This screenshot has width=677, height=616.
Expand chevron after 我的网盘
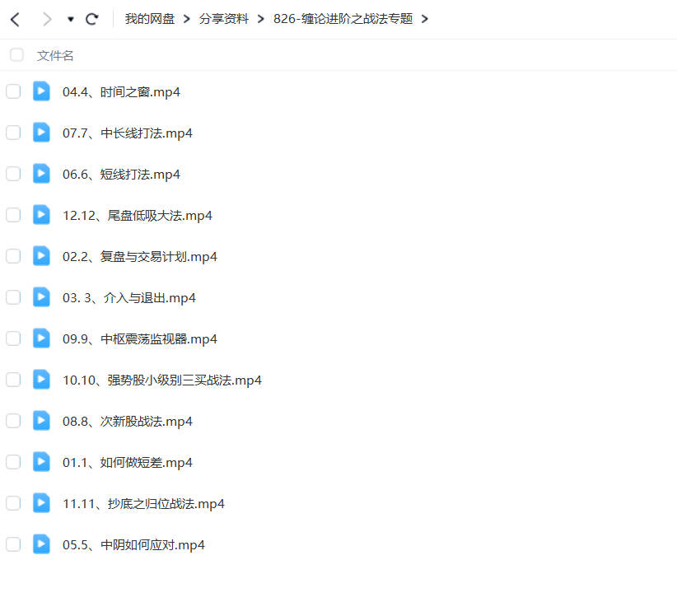pos(186,19)
